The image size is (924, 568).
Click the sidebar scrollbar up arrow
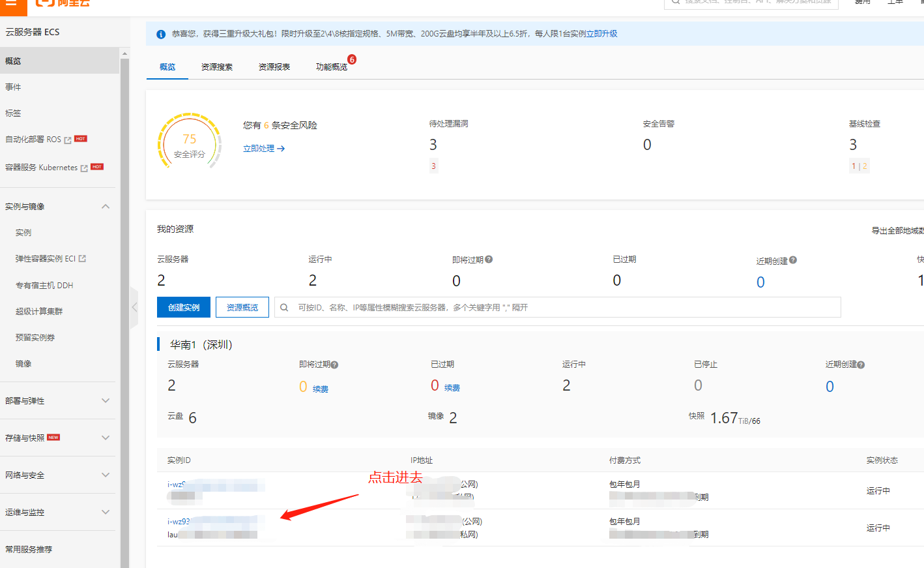pyautogui.click(x=124, y=53)
